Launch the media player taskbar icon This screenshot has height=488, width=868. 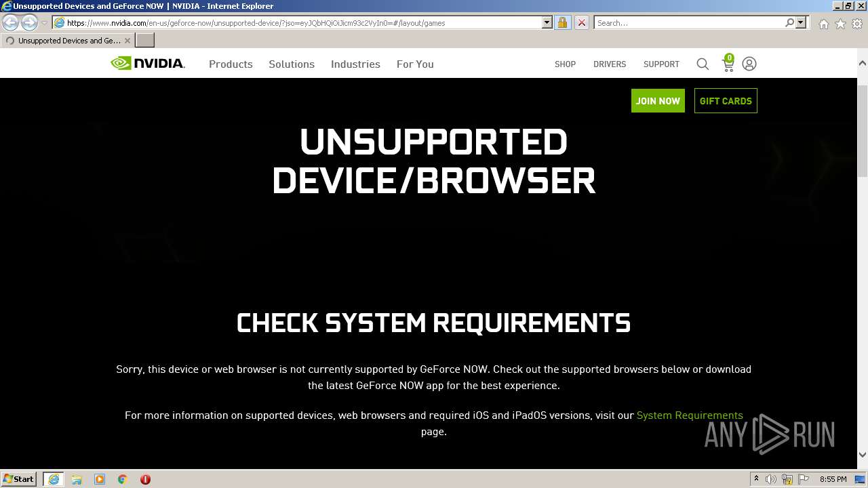[100, 479]
